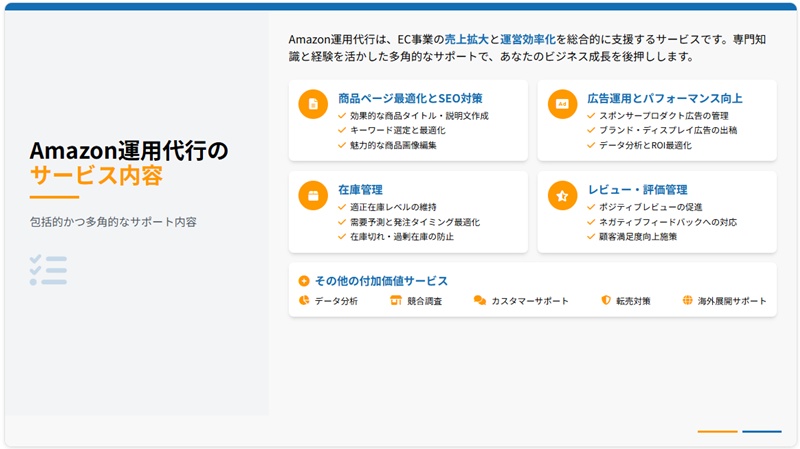
Task: Click the orange bar at bottom right
Action: [717, 432]
